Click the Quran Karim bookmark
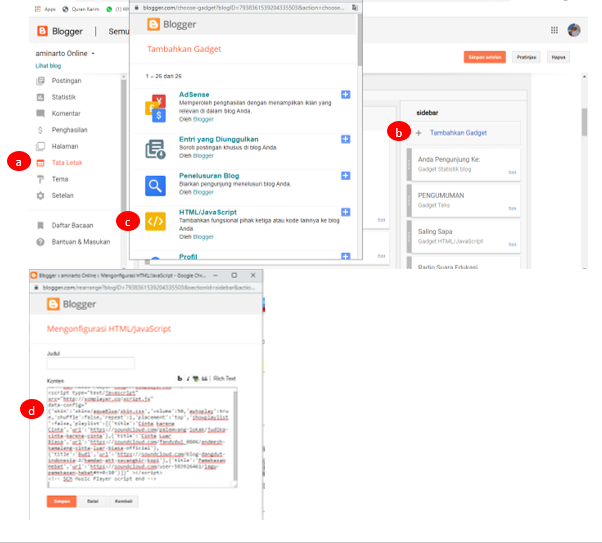Screen dimensions: 602x543 pos(81,9)
